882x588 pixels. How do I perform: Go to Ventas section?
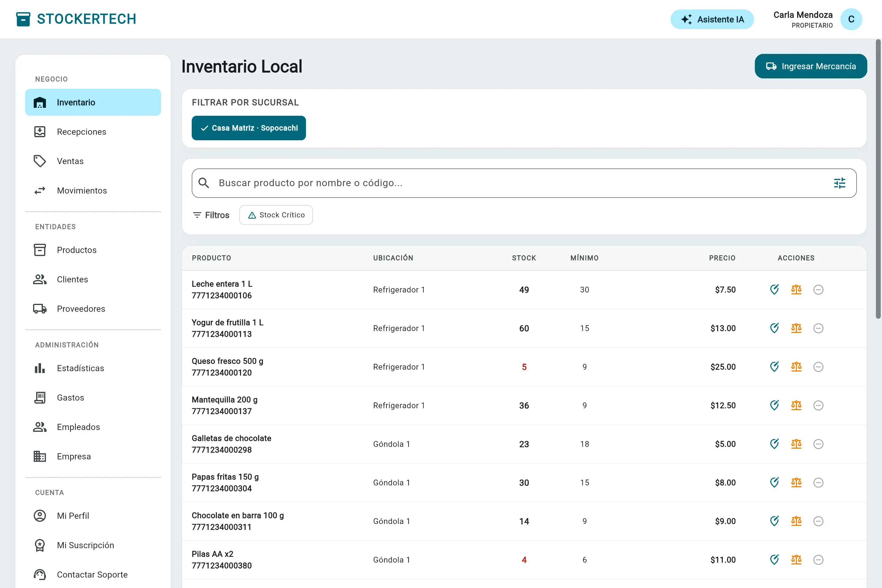(x=93, y=161)
